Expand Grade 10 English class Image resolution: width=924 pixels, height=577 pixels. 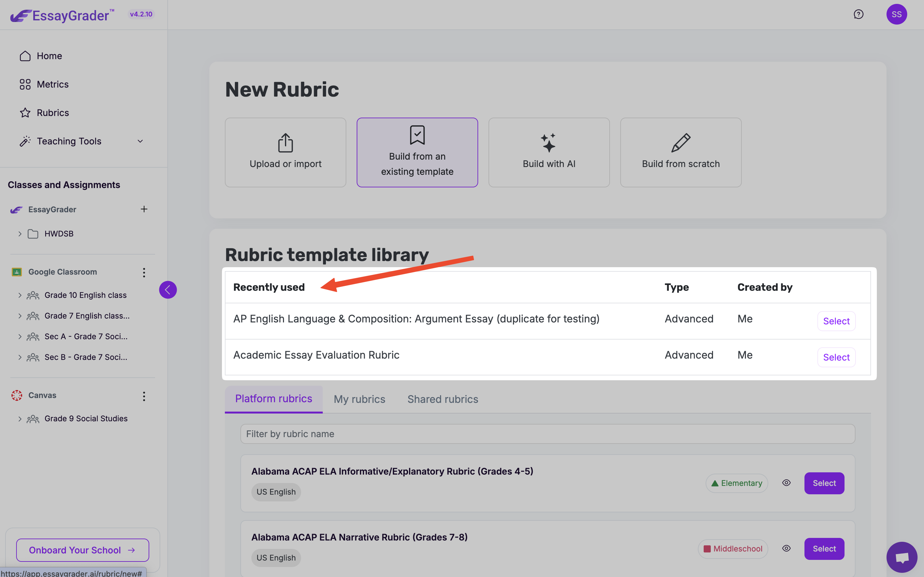(x=20, y=295)
